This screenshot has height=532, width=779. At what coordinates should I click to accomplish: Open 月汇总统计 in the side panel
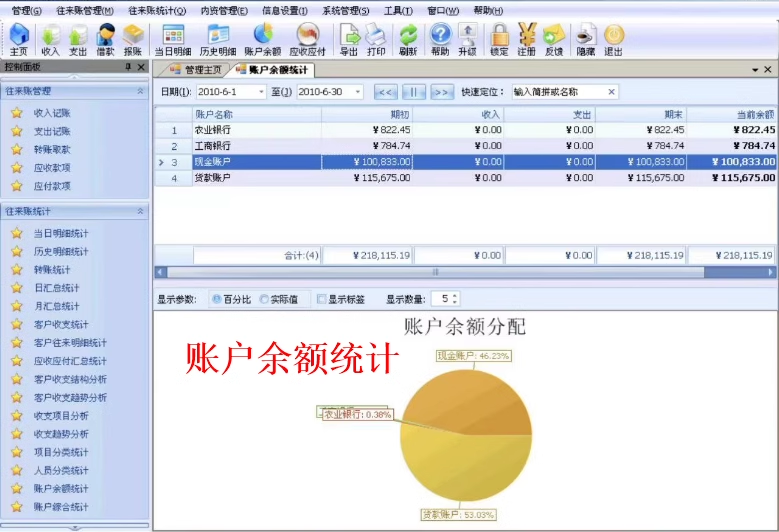[x=57, y=306]
